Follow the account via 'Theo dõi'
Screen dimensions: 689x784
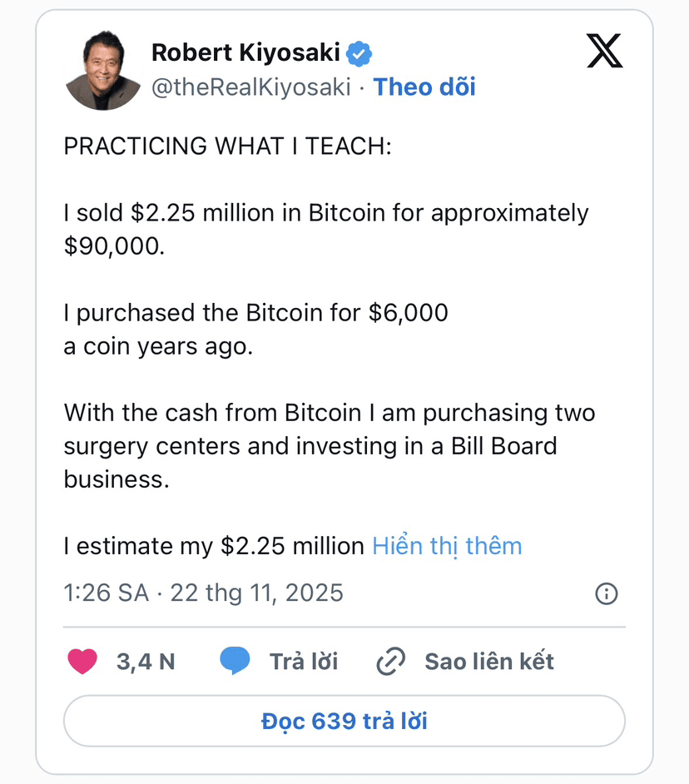click(x=424, y=87)
